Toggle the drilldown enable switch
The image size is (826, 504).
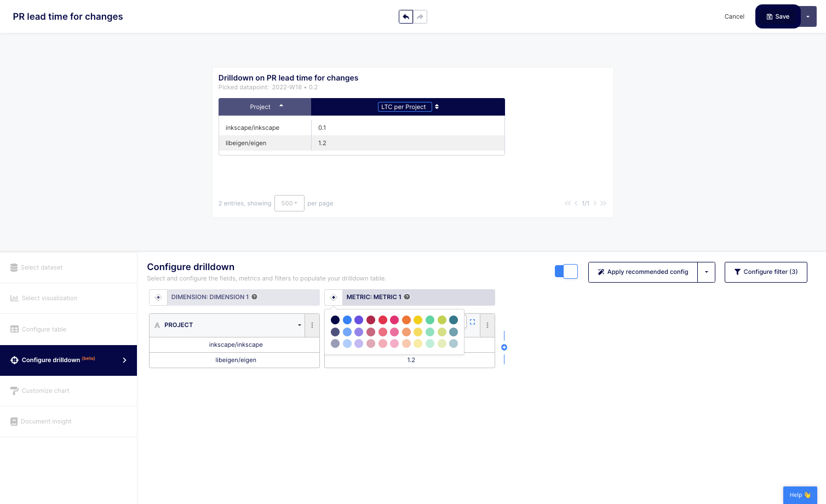click(566, 272)
